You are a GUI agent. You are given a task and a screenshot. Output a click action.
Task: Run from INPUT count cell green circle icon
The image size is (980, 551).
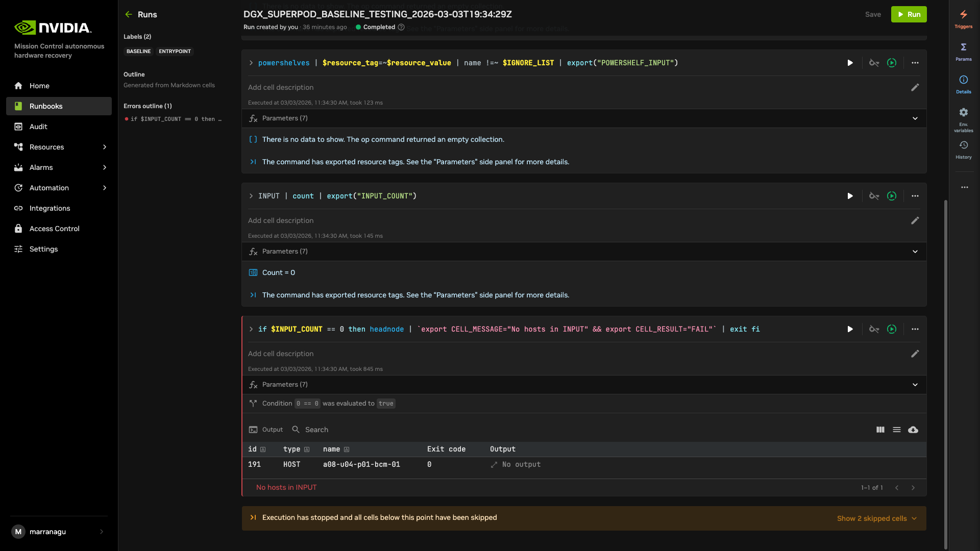point(892,196)
